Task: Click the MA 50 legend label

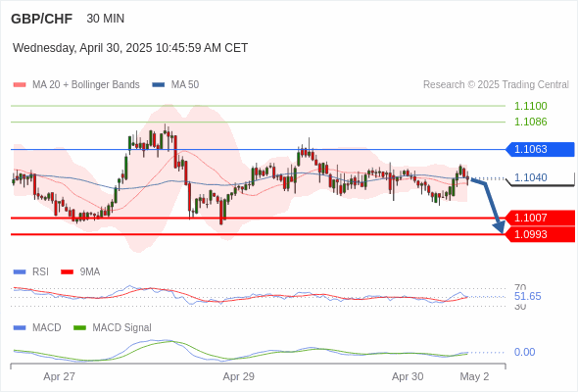Action: 185,85
